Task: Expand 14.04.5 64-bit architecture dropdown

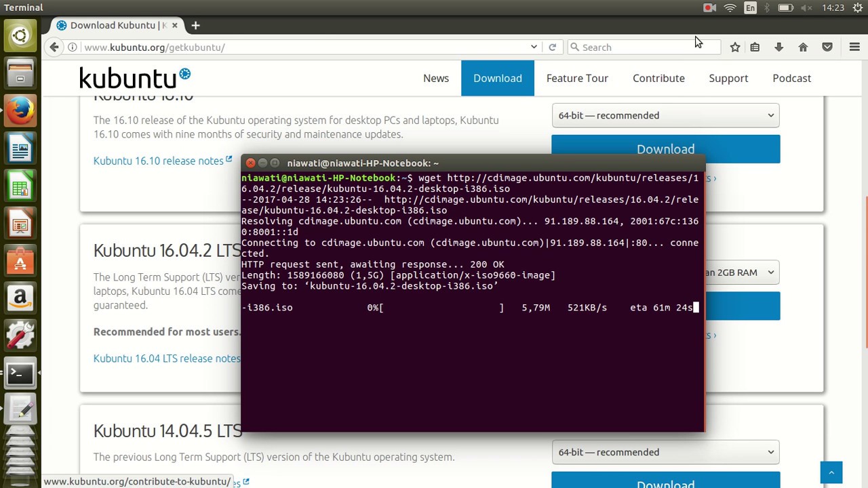Action: click(665, 452)
